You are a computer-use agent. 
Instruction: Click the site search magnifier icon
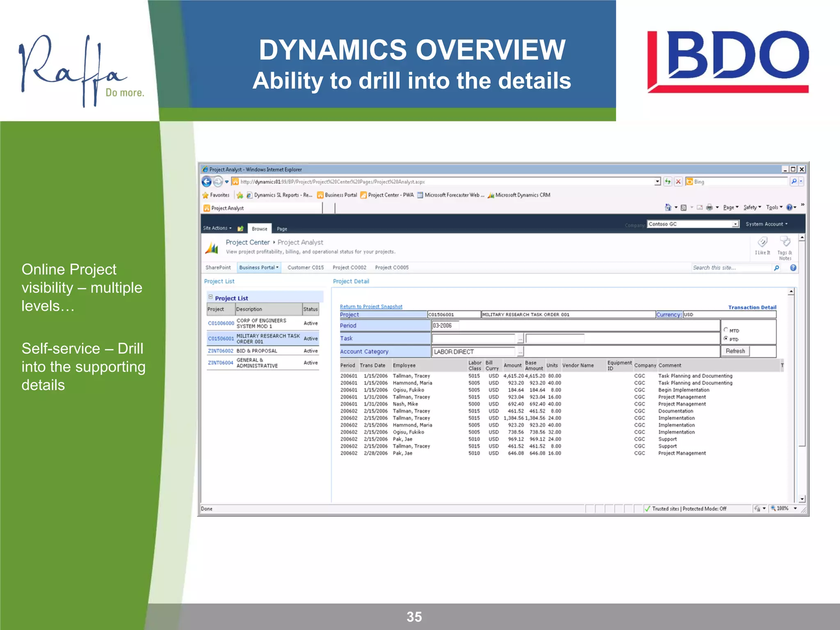point(776,268)
